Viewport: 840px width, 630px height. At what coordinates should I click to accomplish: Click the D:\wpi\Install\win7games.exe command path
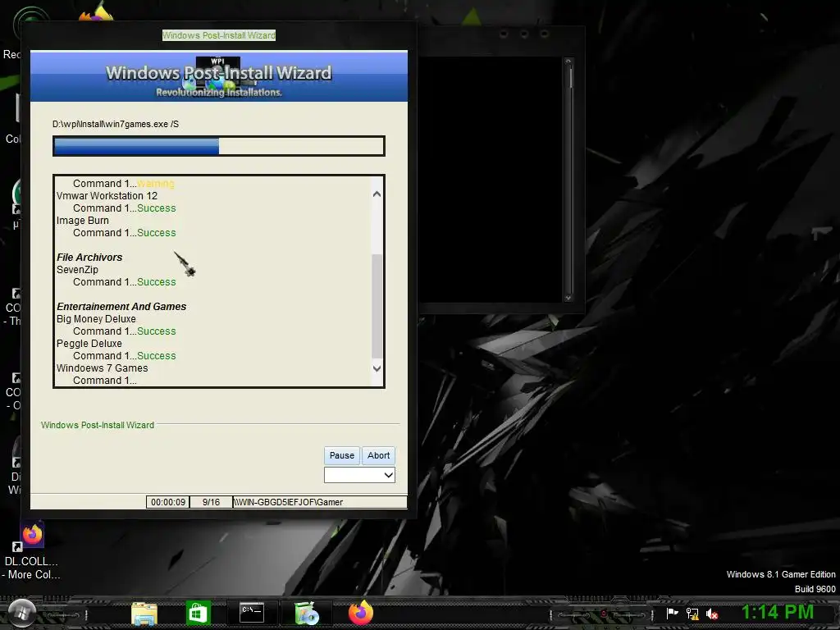(116, 125)
